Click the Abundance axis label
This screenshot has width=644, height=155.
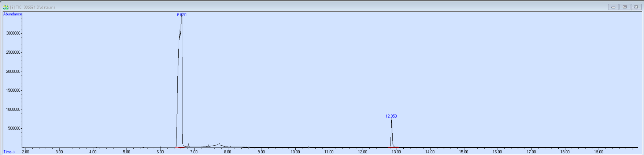point(12,14)
